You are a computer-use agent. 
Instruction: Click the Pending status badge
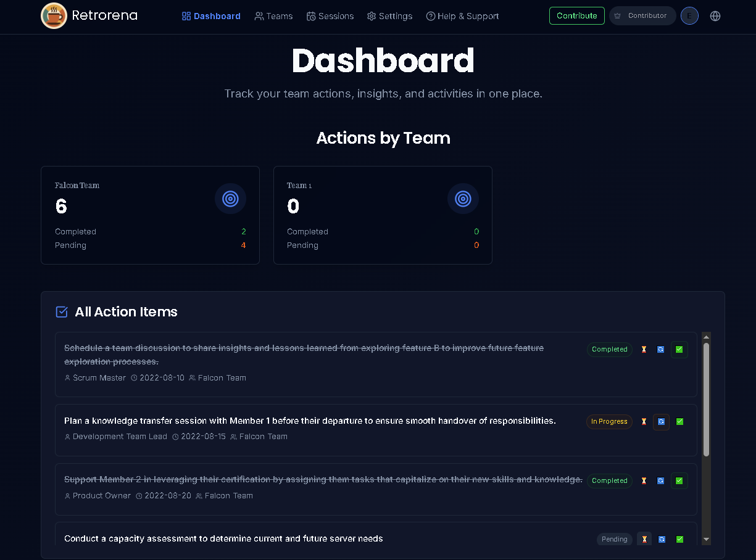coord(615,539)
